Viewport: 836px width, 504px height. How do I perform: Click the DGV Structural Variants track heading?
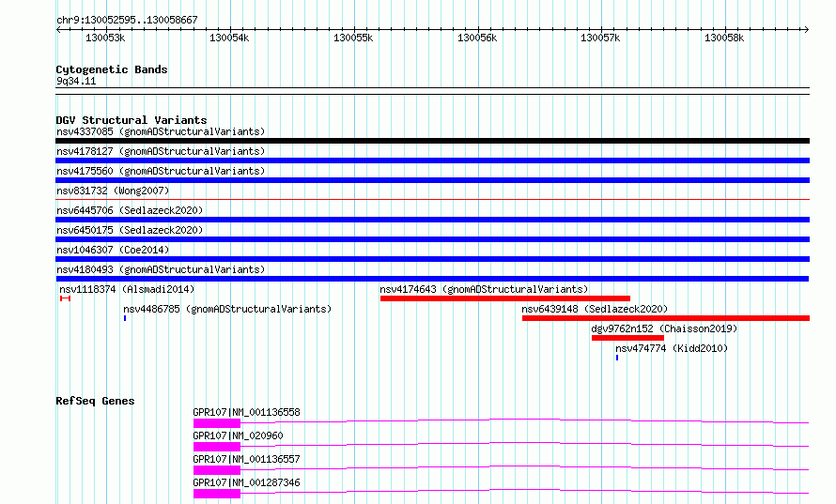132,120
